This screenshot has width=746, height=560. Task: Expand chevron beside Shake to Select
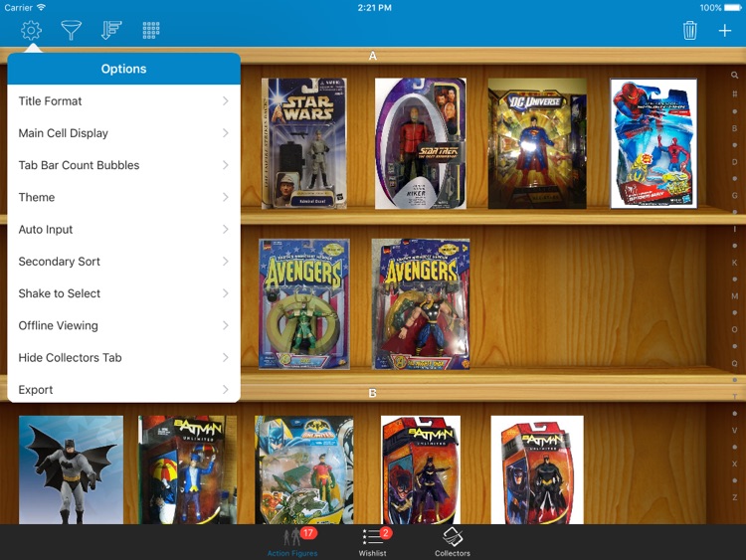[x=226, y=293]
